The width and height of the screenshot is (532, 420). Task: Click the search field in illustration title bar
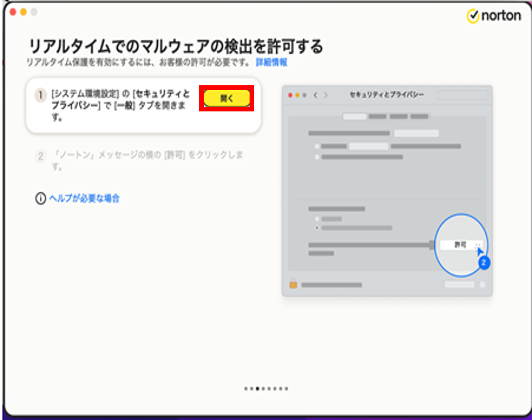[463, 95]
